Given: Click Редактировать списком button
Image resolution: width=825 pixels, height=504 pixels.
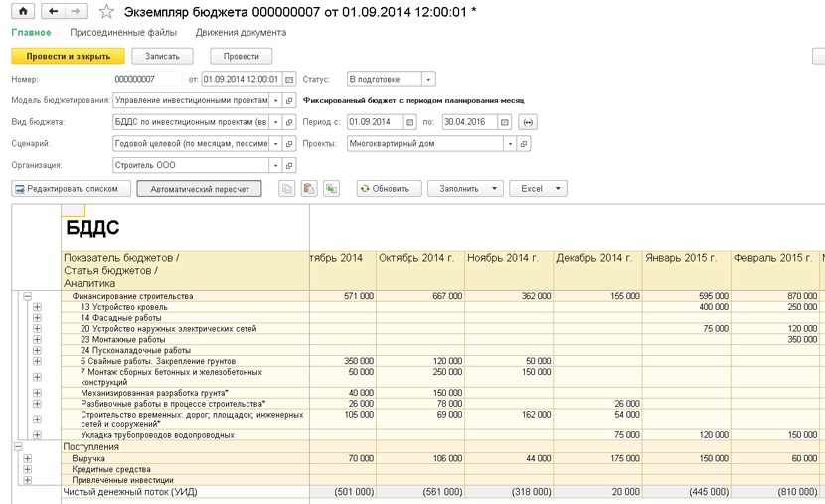Looking at the screenshot, I should pyautogui.click(x=71, y=188).
